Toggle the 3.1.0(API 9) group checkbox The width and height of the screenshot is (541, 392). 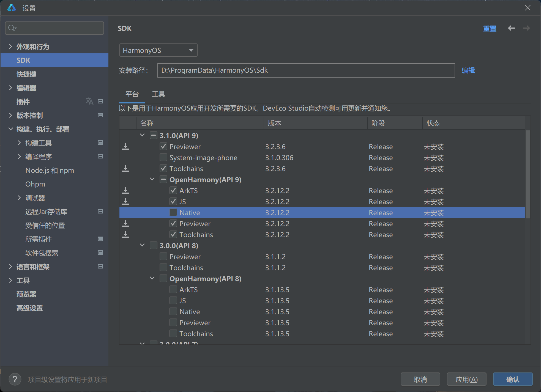154,135
